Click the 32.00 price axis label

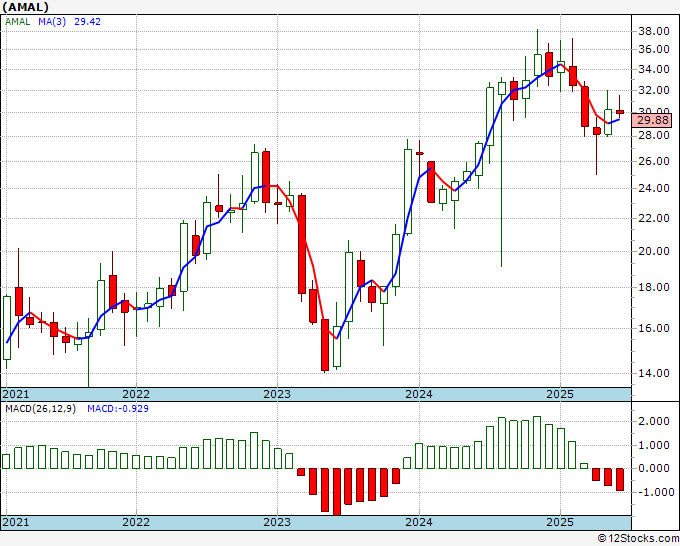[x=654, y=90]
